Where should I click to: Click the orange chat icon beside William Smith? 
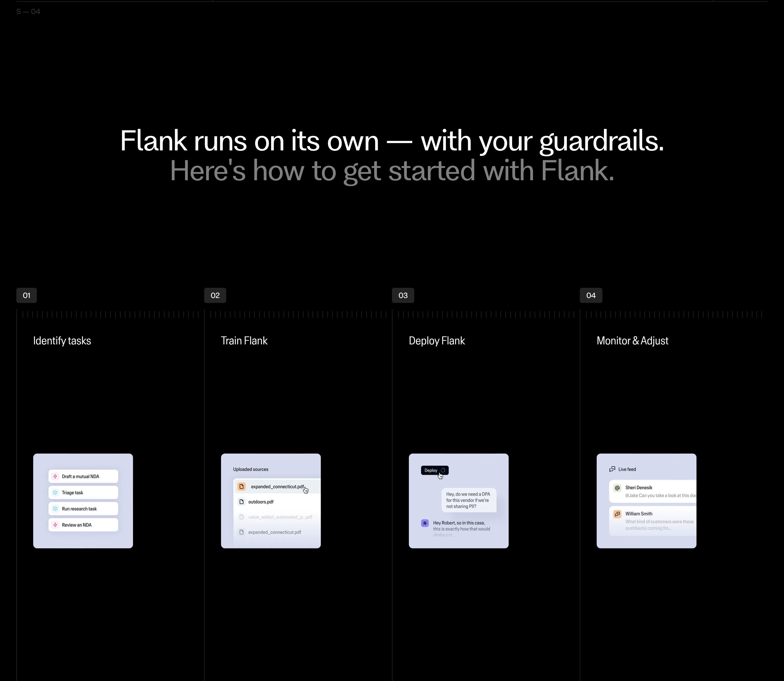click(x=617, y=514)
